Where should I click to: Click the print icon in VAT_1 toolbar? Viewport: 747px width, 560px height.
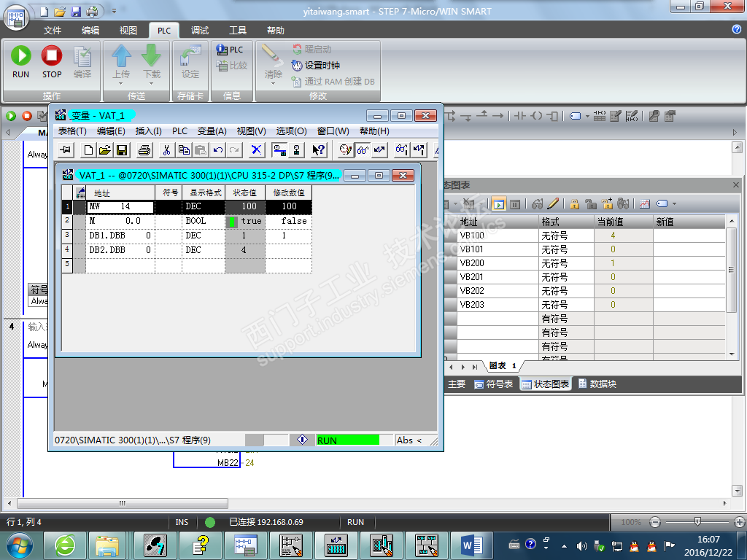pyautogui.click(x=144, y=150)
